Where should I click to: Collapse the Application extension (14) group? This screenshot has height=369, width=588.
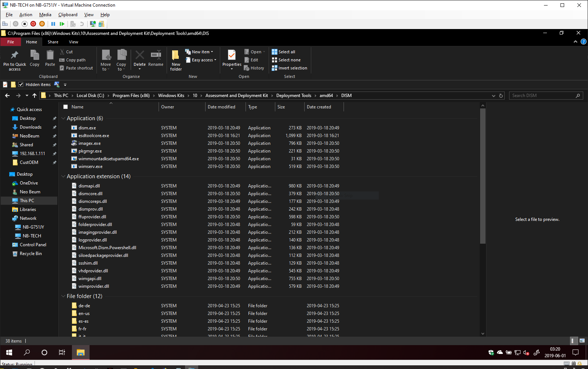point(63,176)
